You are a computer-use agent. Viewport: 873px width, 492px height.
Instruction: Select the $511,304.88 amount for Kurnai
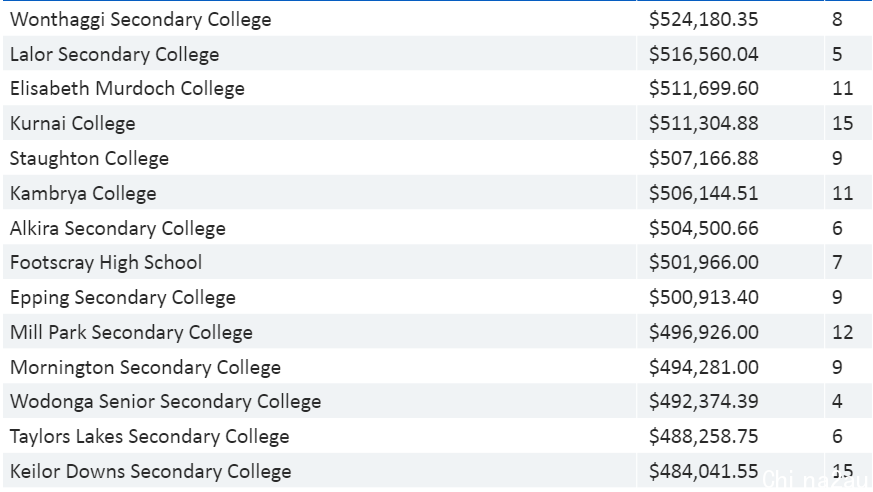703,123
